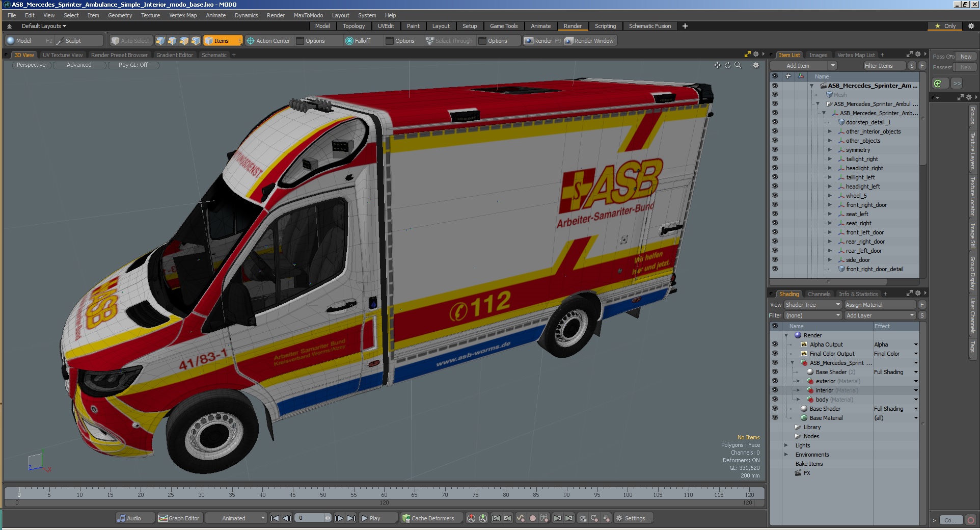Viewport: 980px width, 530px height.
Task: Open Shader Tree view dropdown
Action: click(812, 305)
